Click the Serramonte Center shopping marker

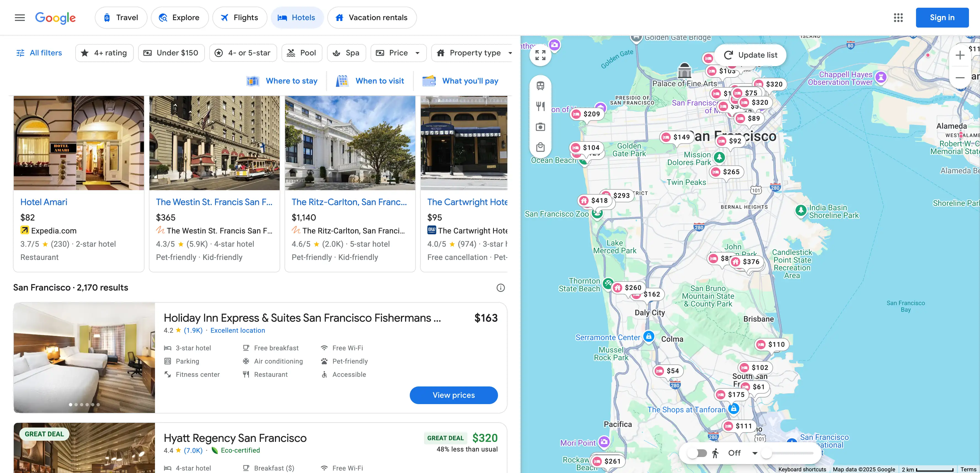click(649, 337)
